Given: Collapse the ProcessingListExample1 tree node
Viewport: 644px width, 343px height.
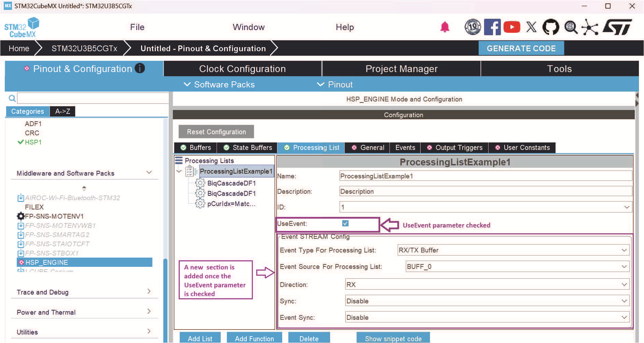Looking at the screenshot, I should (x=179, y=171).
